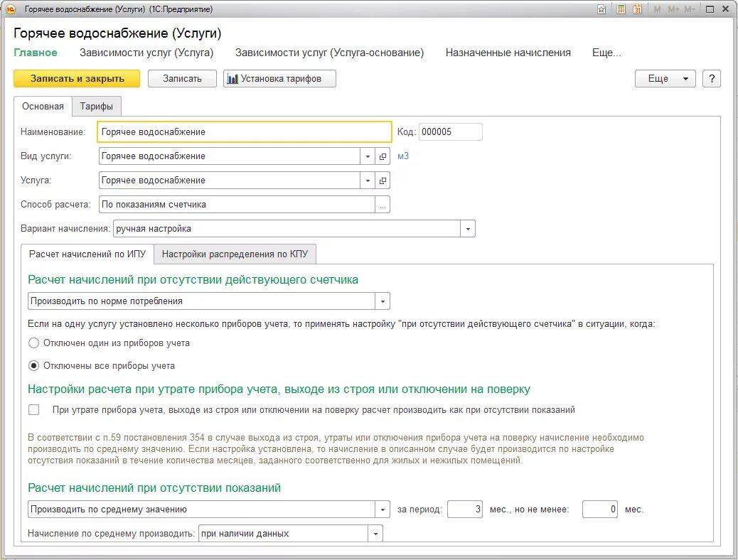738x560 pixels.
Task: Click the 'за период' months field
Action: [465, 509]
